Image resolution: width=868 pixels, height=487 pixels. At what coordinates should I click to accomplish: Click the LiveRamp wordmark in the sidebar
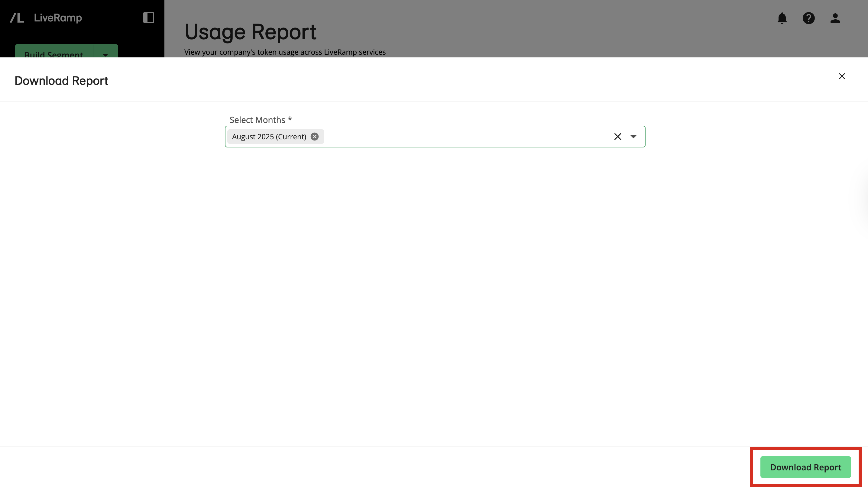coord(57,18)
